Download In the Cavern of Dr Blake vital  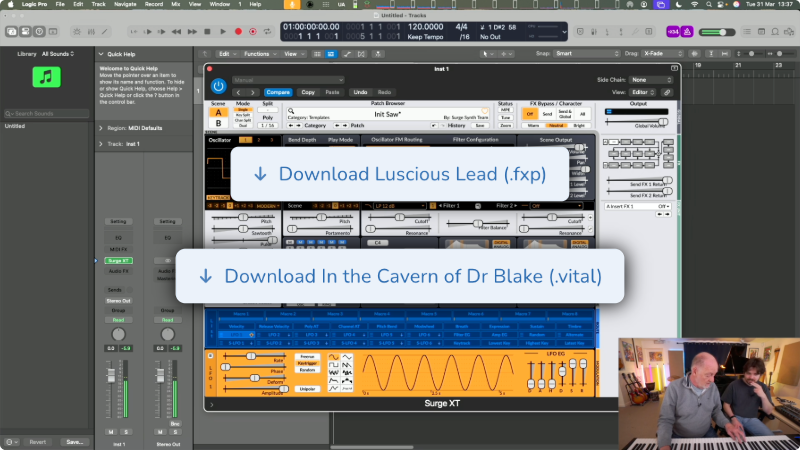click(399, 276)
